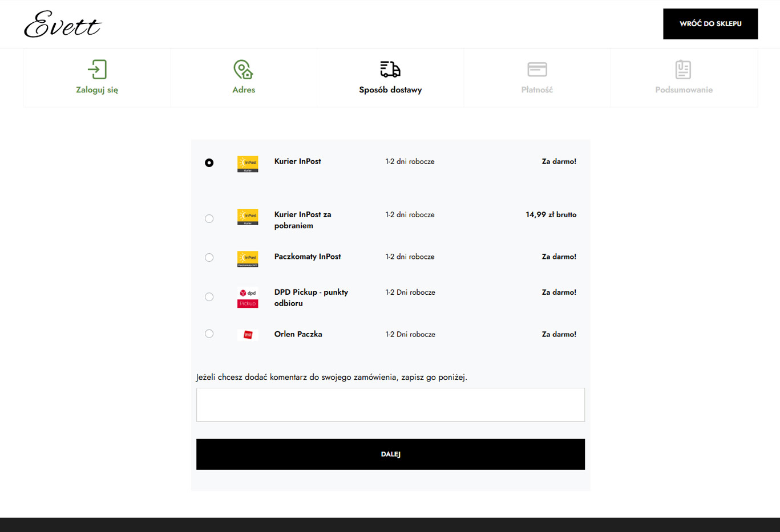The image size is (780, 532).
Task: Pick DPD Pickup punkty odbioru radio
Action: point(209,297)
